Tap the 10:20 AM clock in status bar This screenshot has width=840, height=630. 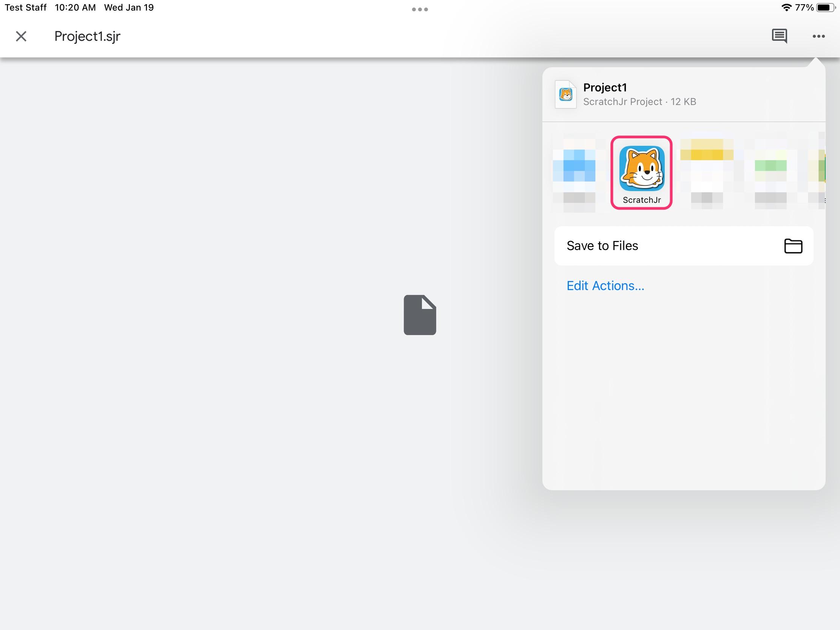(x=75, y=8)
